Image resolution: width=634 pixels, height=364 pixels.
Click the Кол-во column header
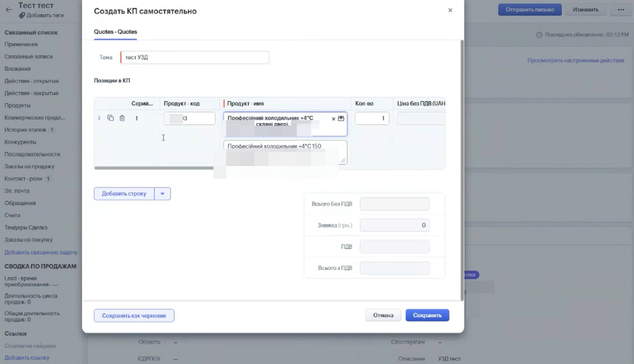tap(364, 103)
